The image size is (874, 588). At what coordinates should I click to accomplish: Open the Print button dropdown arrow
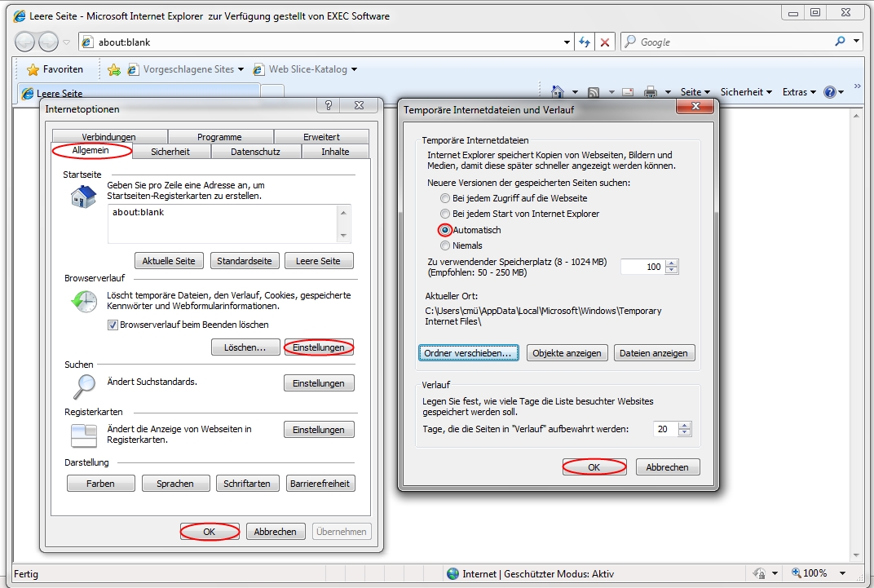tap(668, 92)
